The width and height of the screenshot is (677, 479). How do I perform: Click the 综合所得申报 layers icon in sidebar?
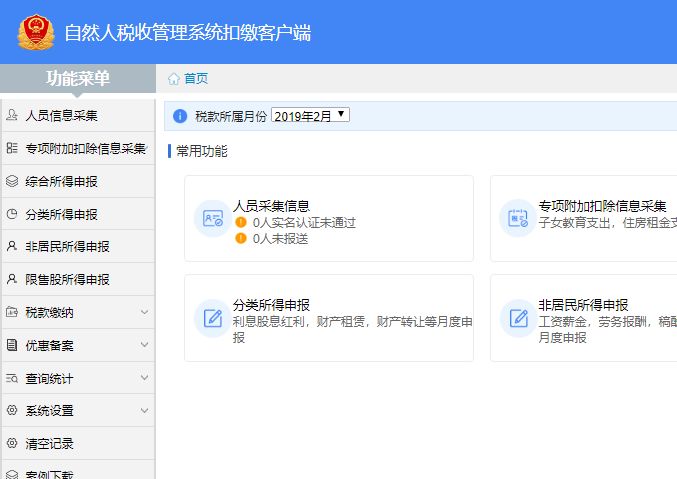[x=12, y=181]
